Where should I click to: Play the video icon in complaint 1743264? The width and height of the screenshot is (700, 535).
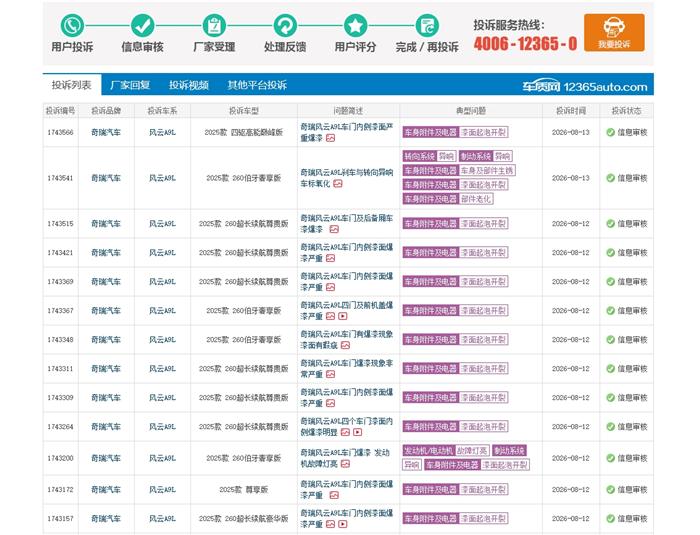click(358, 432)
